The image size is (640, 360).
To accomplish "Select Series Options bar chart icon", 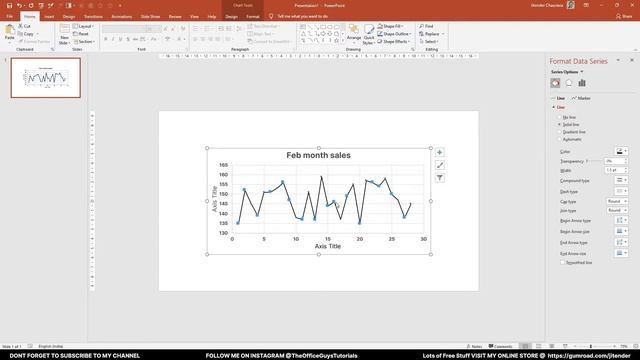I will 582,83.
